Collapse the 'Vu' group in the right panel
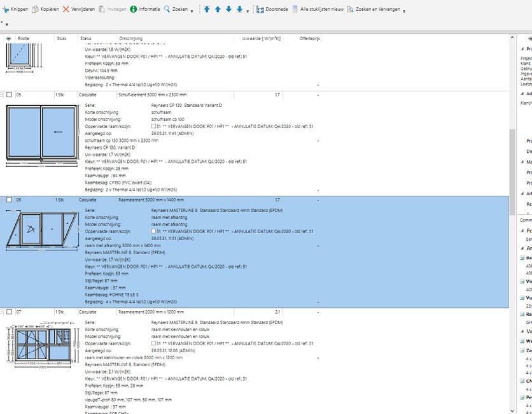Viewport: 532px width, 414px height. (x=522, y=298)
